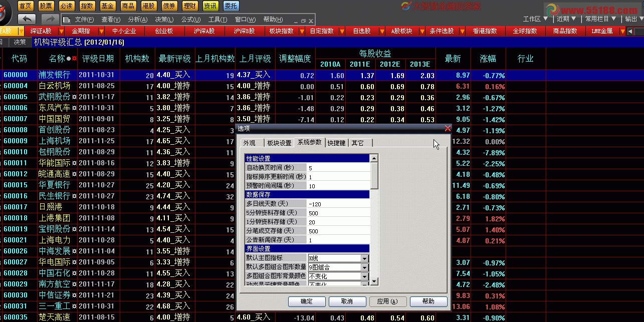
Task: Click the 涨幅 column header
Action: coord(488,59)
